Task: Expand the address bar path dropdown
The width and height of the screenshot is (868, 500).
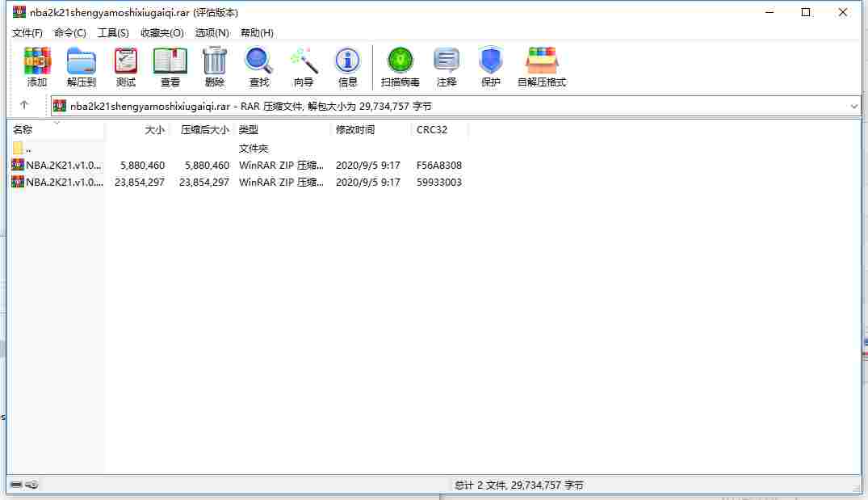Action: click(853, 106)
